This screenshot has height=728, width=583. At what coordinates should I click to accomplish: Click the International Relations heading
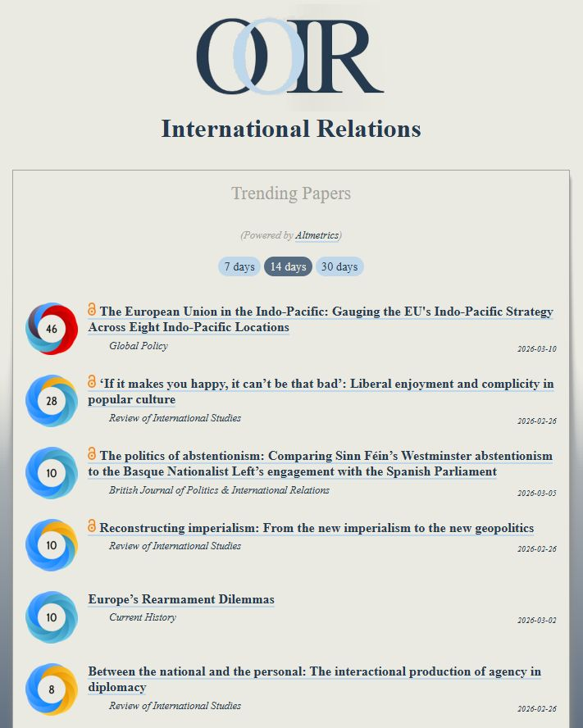291,129
